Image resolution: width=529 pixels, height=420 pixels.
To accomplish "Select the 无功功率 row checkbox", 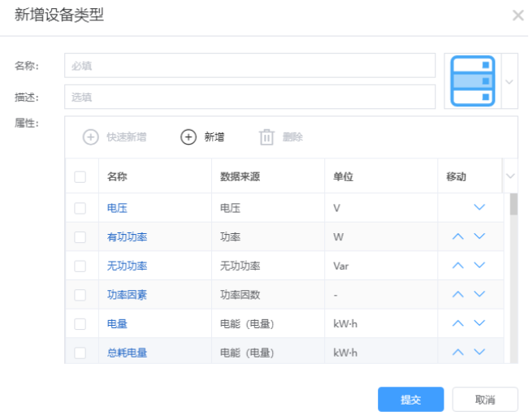I will point(80,266).
